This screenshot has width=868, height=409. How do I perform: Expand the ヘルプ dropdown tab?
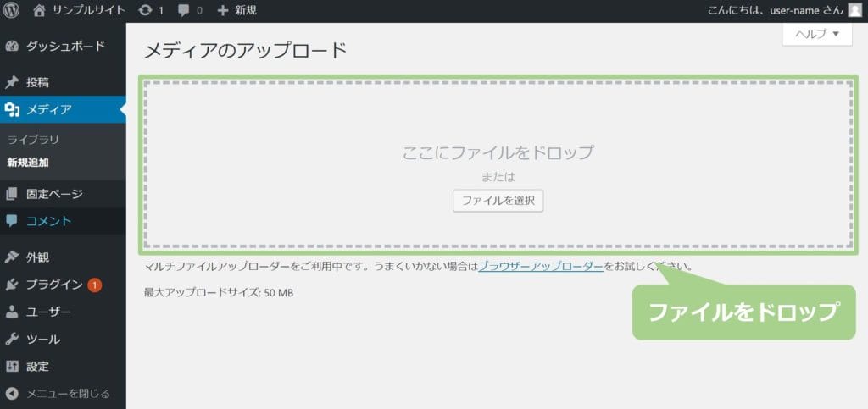[x=816, y=34]
